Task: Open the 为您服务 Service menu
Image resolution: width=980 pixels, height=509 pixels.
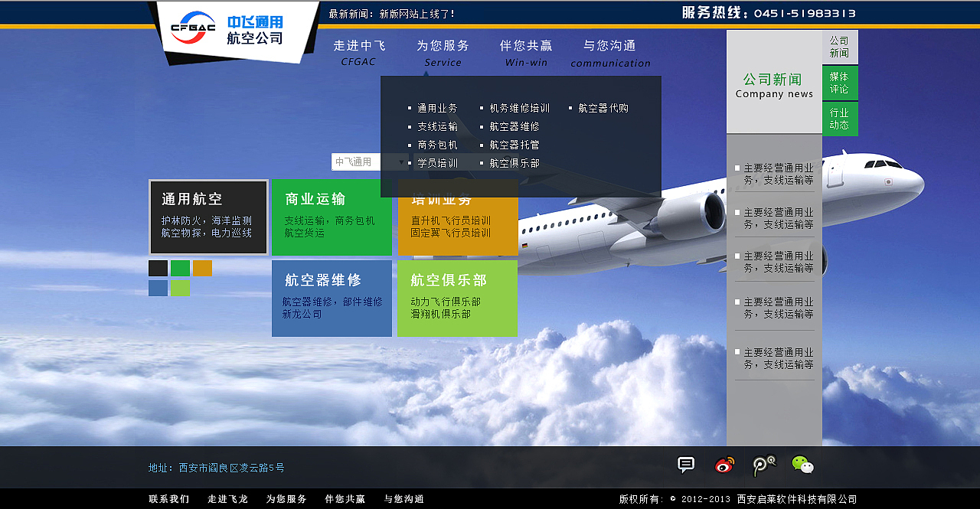Action: pyautogui.click(x=443, y=53)
